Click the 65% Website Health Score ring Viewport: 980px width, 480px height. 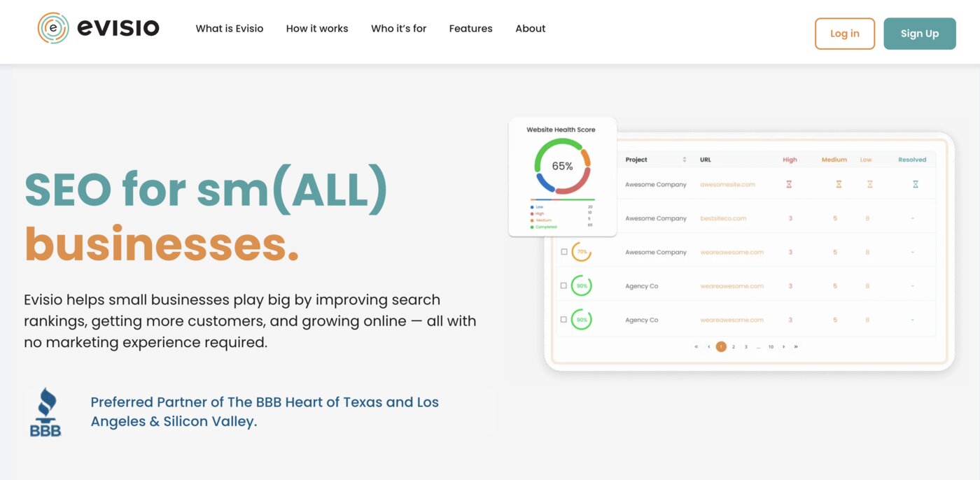[562, 167]
